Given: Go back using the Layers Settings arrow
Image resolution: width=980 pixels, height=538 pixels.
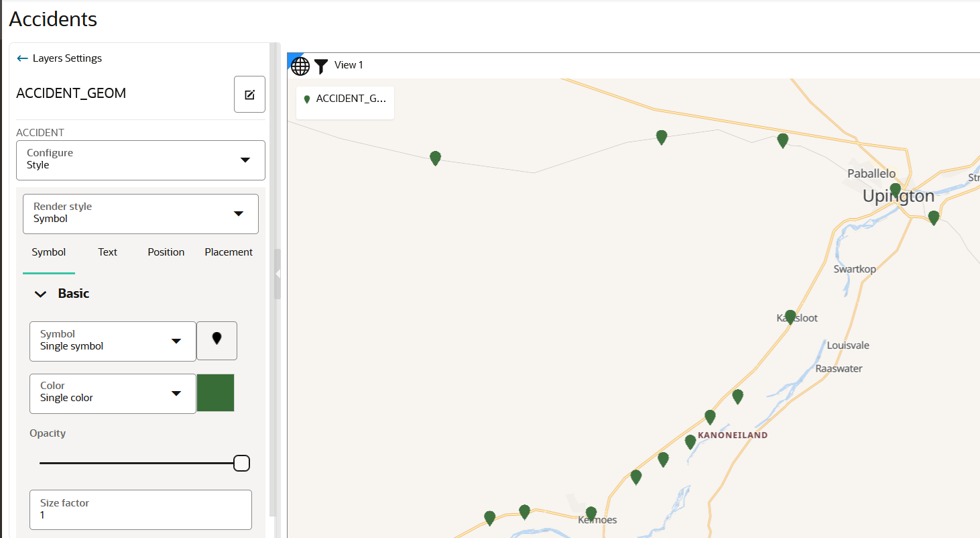Looking at the screenshot, I should coord(23,58).
